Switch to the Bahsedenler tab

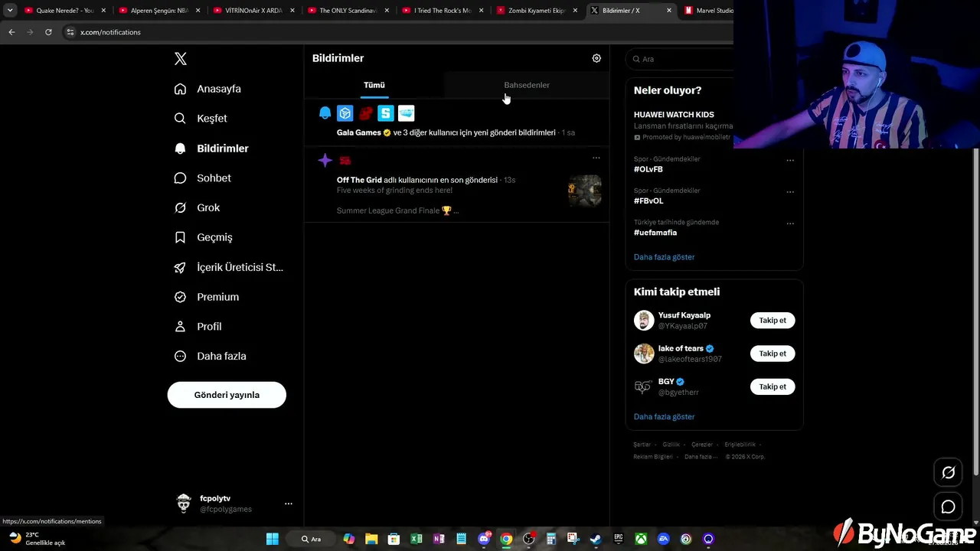coord(527,85)
